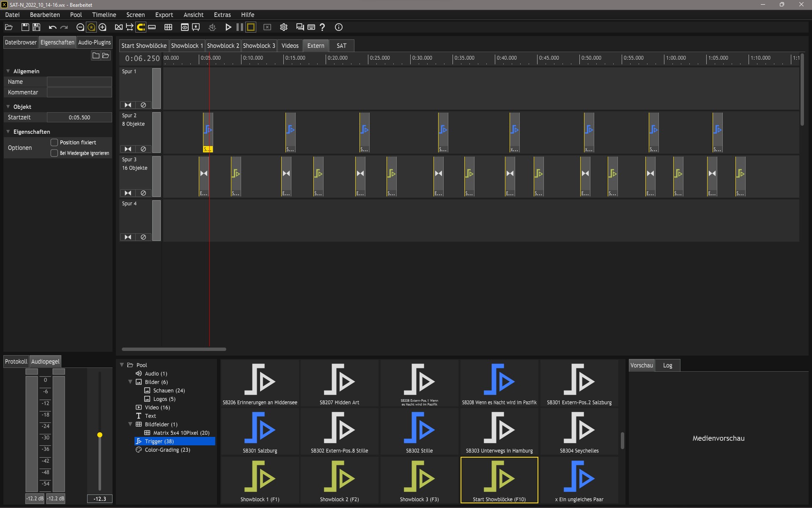
Task: Select the Showblock 1 (F1) trigger thumbnail
Action: 260,480
